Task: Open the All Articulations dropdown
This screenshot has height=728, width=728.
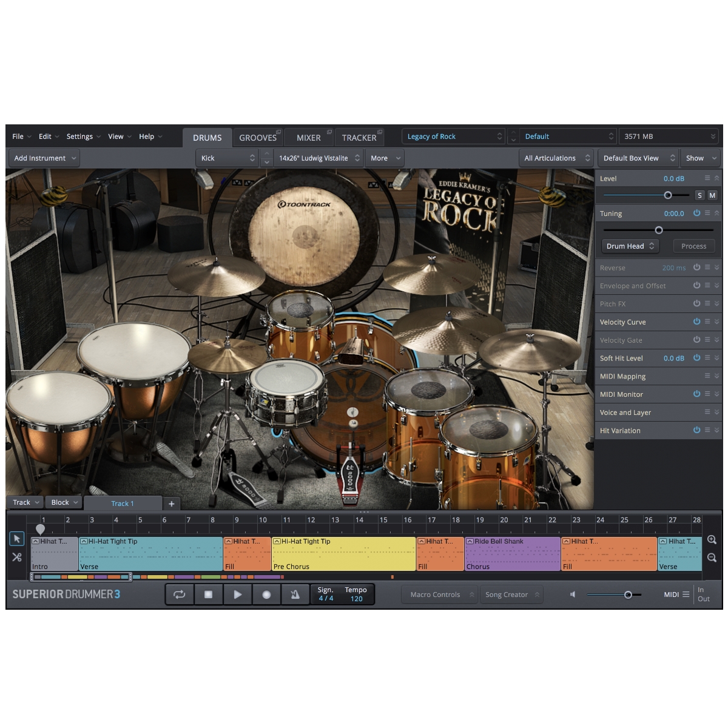Action: point(556,158)
